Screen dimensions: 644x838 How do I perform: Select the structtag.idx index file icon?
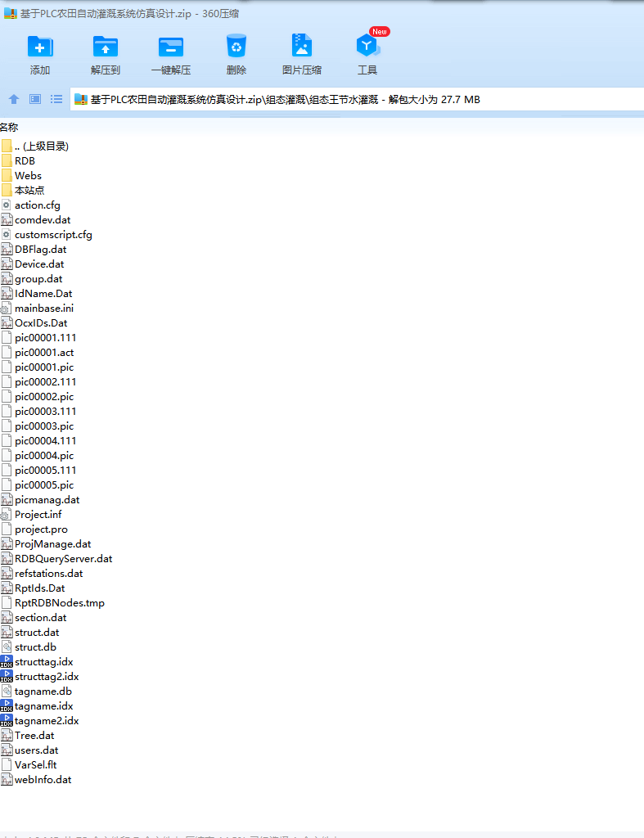7,661
